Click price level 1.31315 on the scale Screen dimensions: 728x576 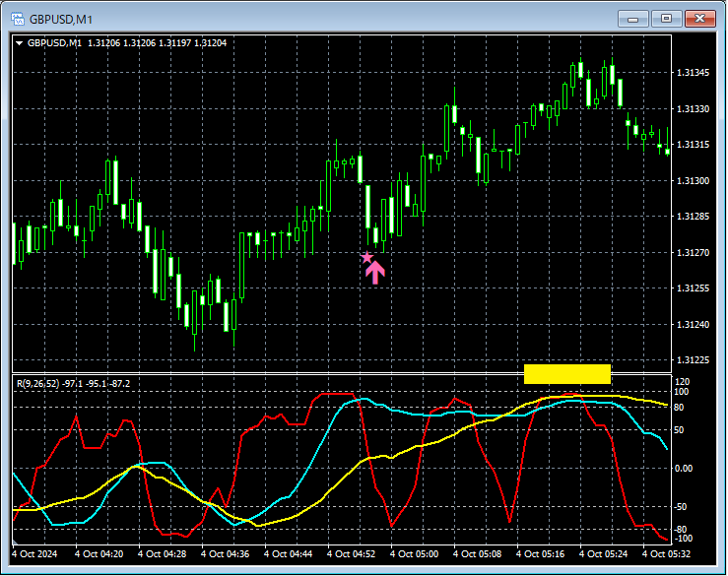(x=693, y=145)
